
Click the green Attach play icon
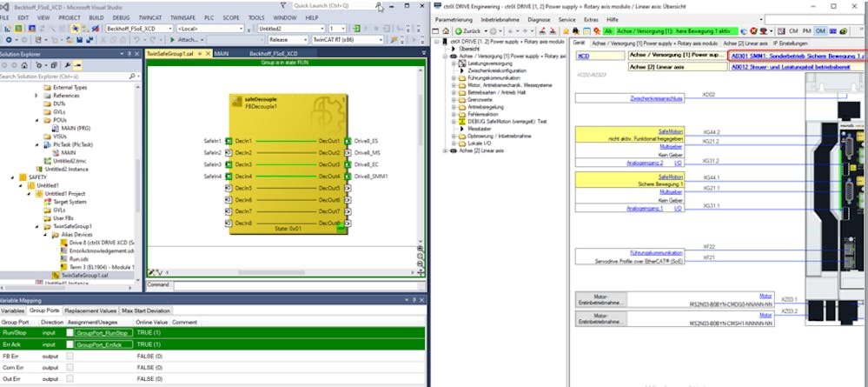coord(173,40)
